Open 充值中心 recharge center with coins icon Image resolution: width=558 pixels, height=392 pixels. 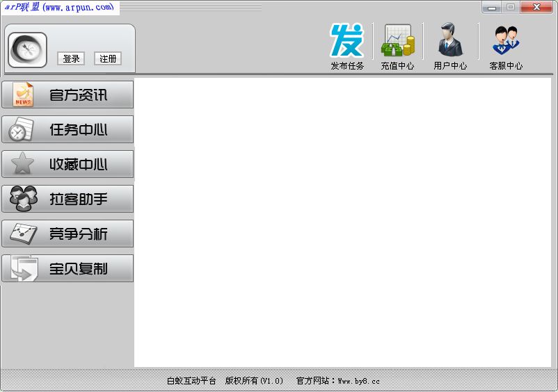[397, 42]
